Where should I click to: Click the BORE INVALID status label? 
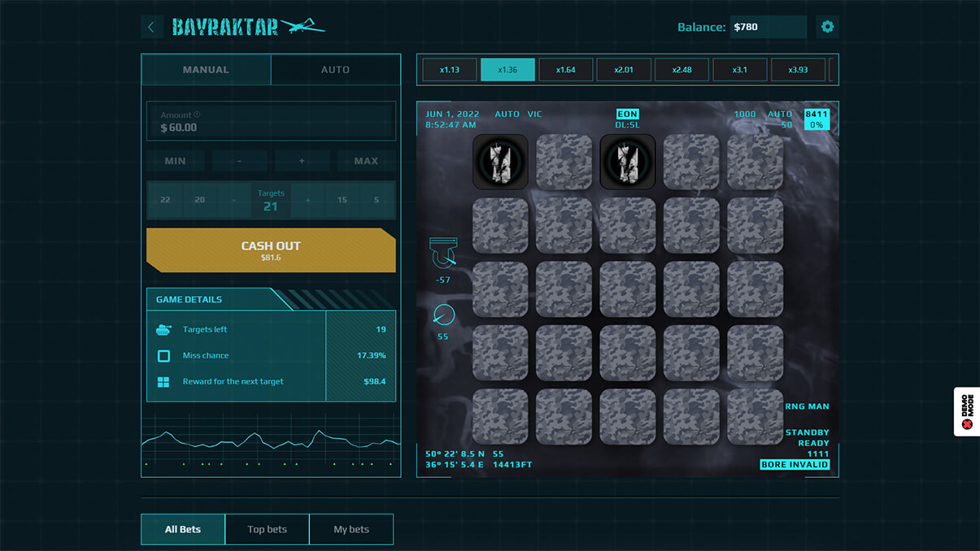[x=795, y=465]
